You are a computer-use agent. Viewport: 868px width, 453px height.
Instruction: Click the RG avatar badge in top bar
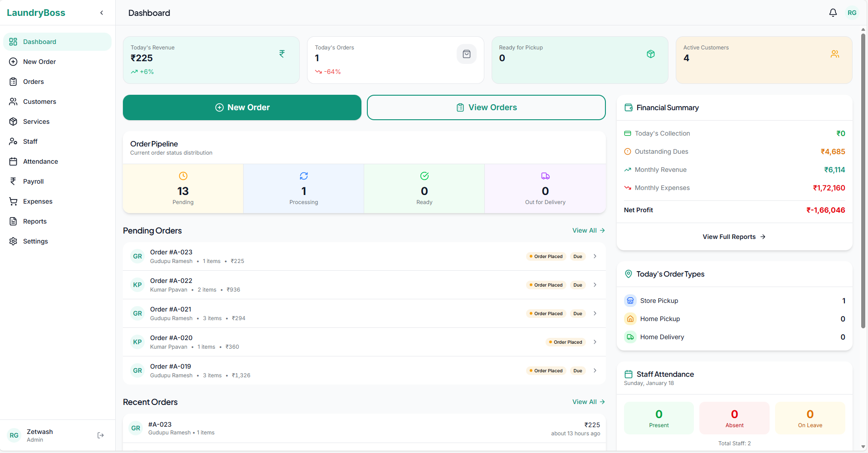(852, 12)
